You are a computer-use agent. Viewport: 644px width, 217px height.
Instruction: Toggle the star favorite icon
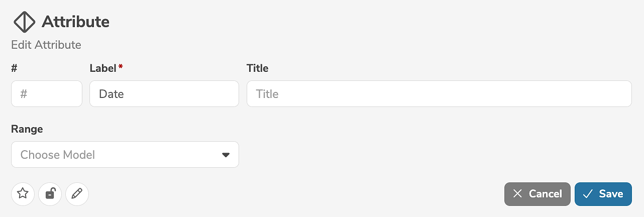23,194
